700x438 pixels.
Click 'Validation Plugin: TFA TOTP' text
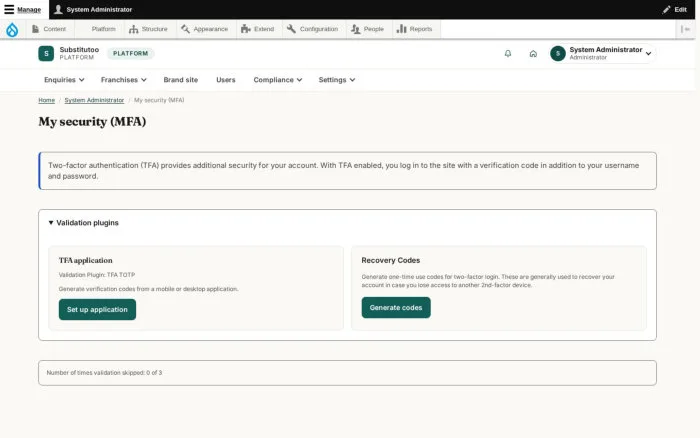(97, 275)
